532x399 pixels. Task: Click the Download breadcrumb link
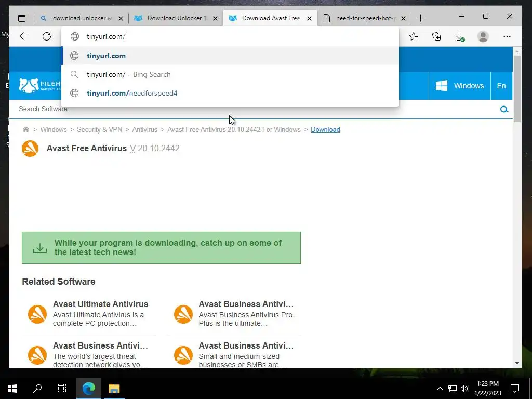click(x=325, y=129)
